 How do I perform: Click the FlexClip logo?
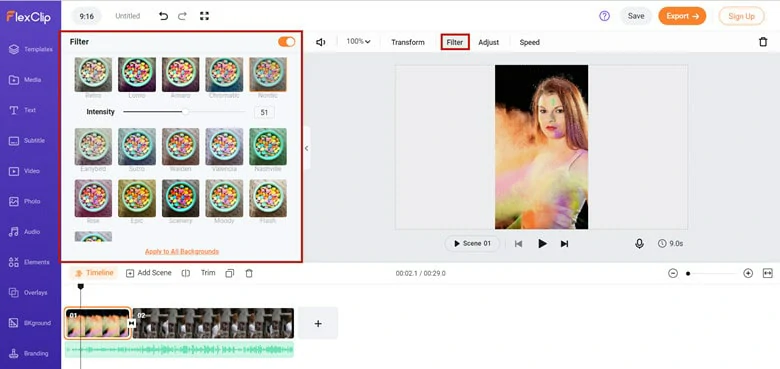29,16
